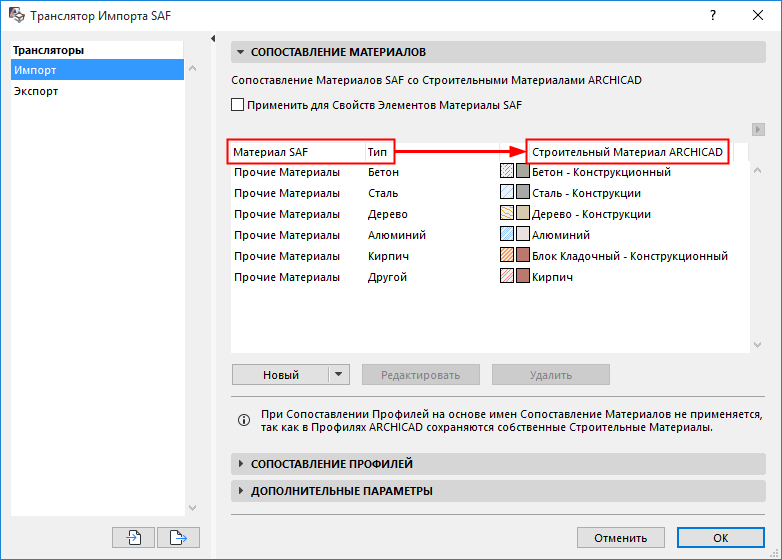Click the hatch fill icon in the Другой row

[507, 276]
